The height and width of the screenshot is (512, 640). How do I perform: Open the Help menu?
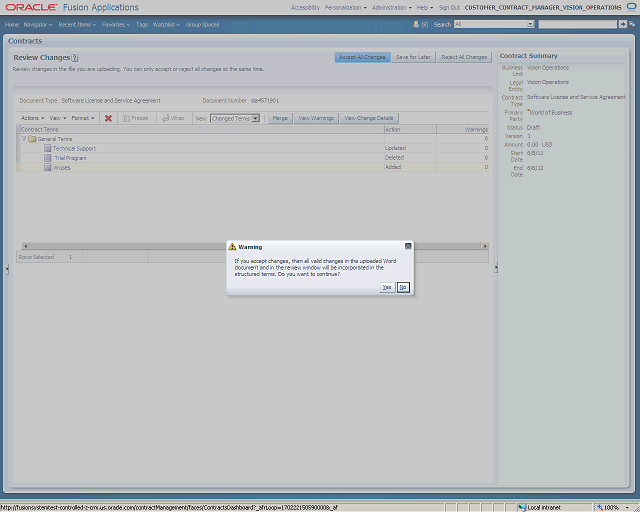[425, 7]
